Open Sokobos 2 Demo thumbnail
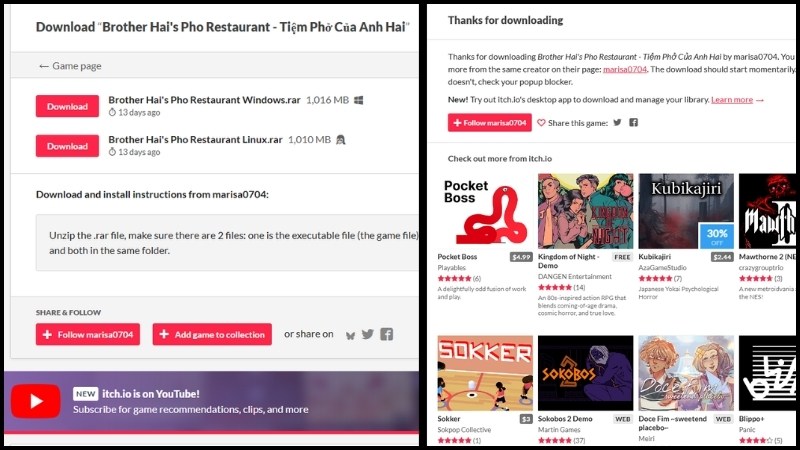 click(x=586, y=373)
